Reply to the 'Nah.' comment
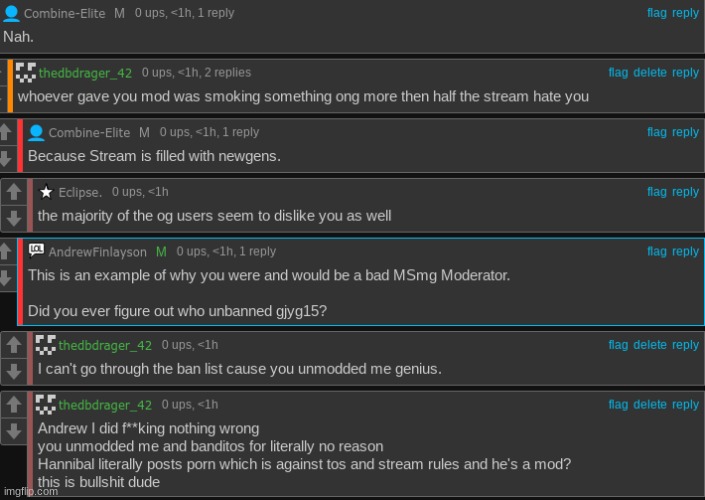Screen dimensions: 705x500 tap(685, 13)
